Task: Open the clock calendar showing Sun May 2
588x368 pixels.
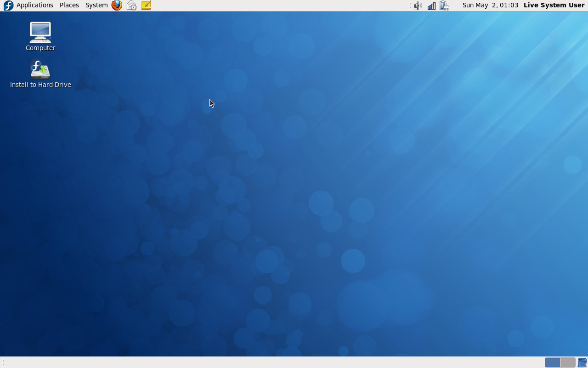Action: point(490,5)
